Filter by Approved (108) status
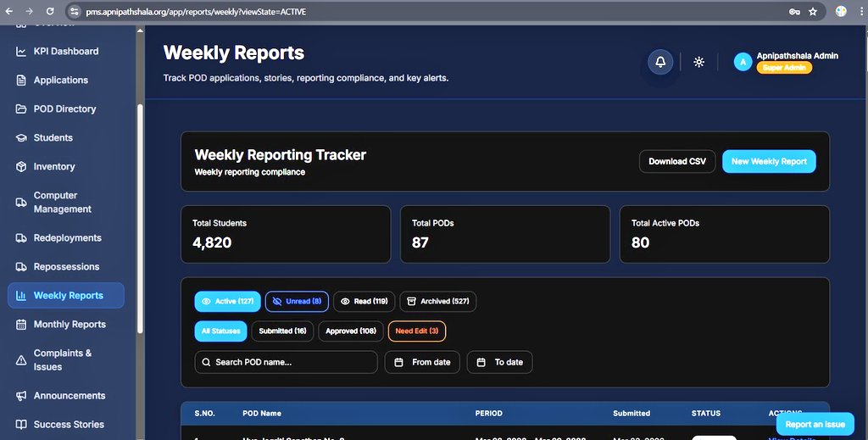 click(x=351, y=331)
